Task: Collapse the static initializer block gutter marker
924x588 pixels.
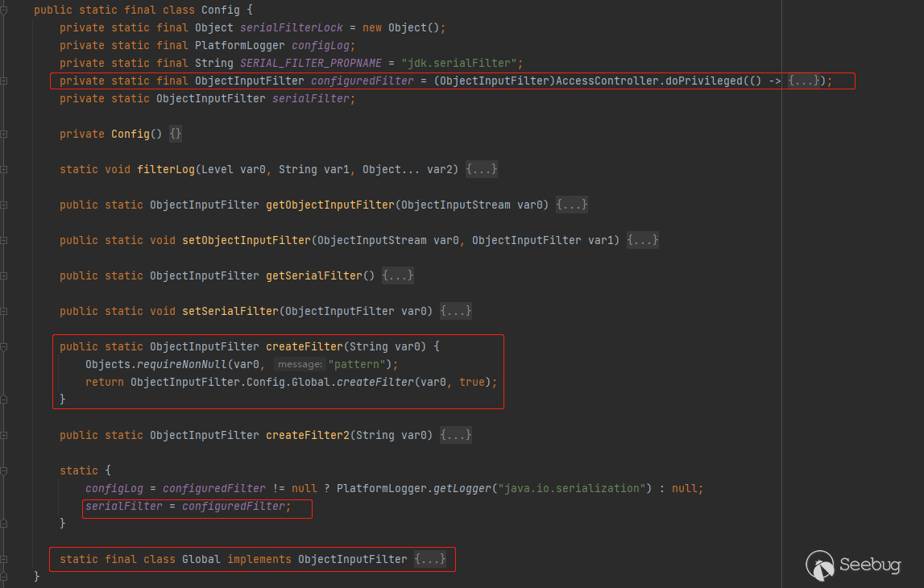Action: click(3, 470)
